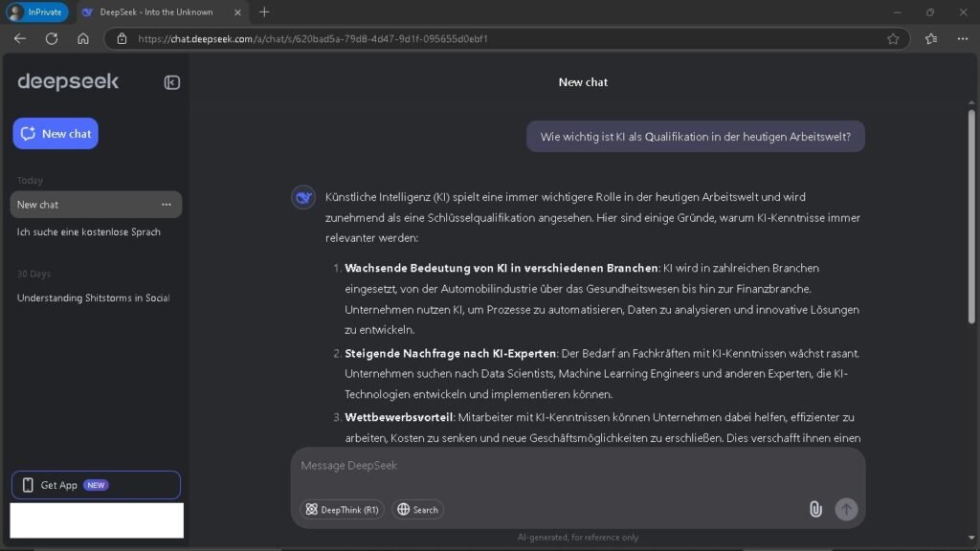Start a New chat with the blue button

point(55,133)
